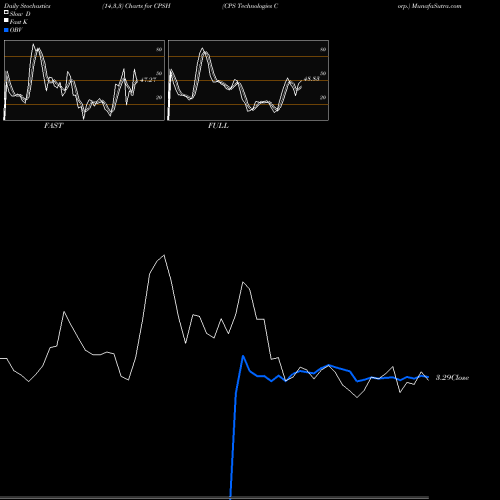Viewport: 500px width, 500px height.
Task: Click the 48.33 value in FULL chart
Action: pos(312,79)
